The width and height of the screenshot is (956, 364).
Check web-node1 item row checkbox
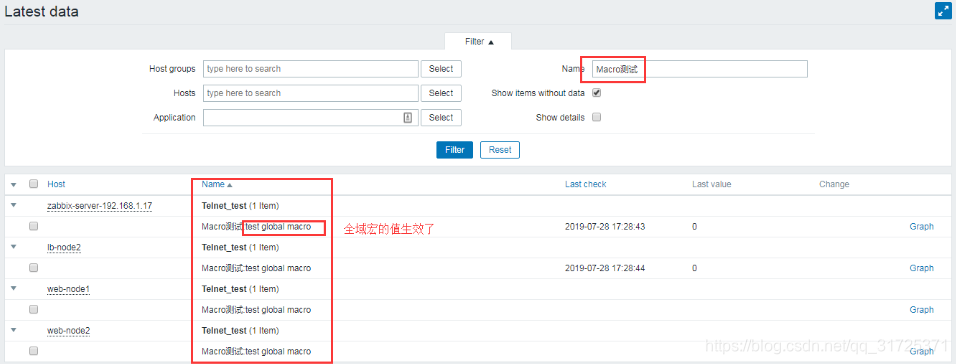pyautogui.click(x=34, y=310)
